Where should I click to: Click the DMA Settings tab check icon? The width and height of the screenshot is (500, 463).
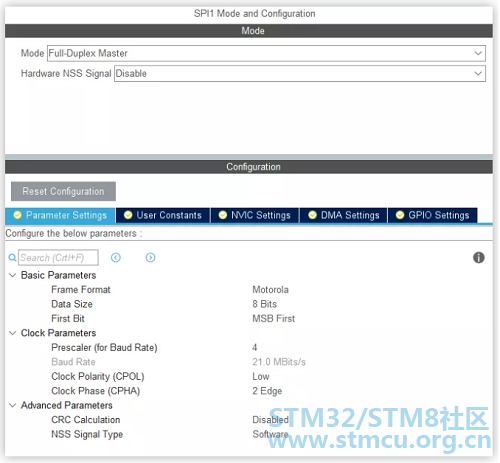[312, 215]
